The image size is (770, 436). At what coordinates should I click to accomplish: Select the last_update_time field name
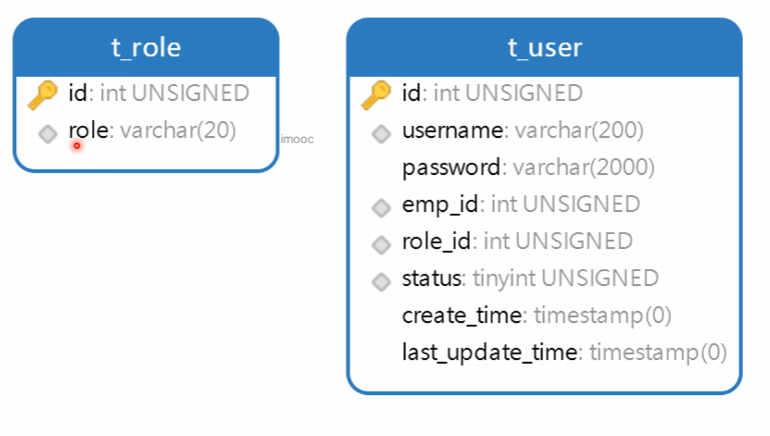click(490, 353)
